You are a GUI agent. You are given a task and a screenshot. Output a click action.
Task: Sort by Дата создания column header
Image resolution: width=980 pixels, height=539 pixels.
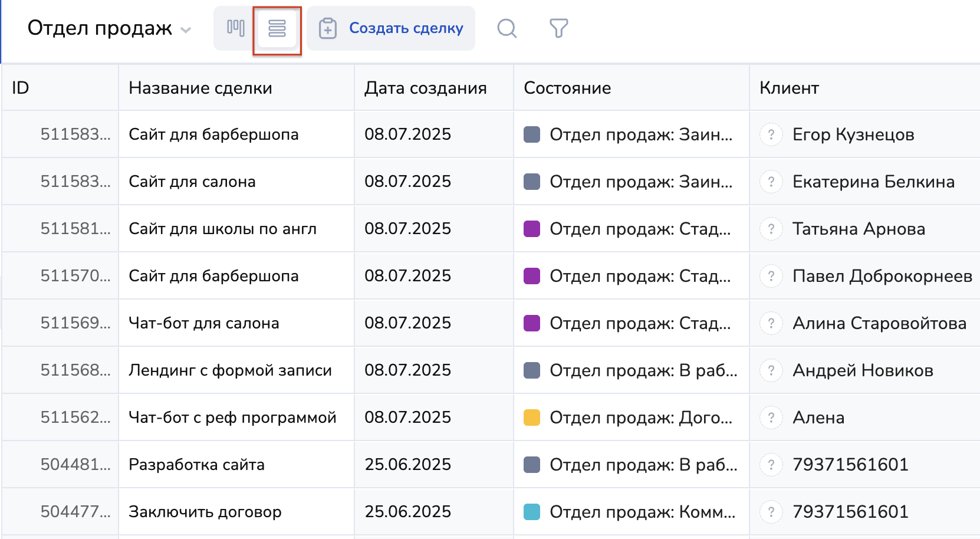425,88
